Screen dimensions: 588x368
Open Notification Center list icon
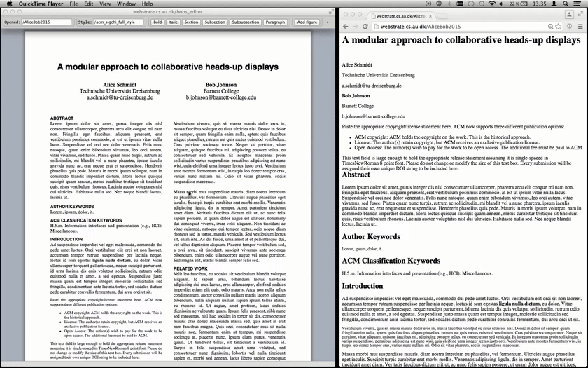577,4
